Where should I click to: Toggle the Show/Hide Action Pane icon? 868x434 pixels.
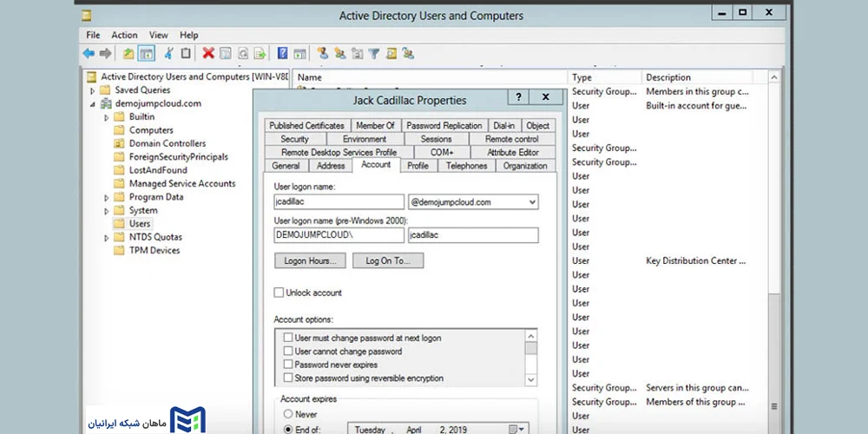[299, 53]
